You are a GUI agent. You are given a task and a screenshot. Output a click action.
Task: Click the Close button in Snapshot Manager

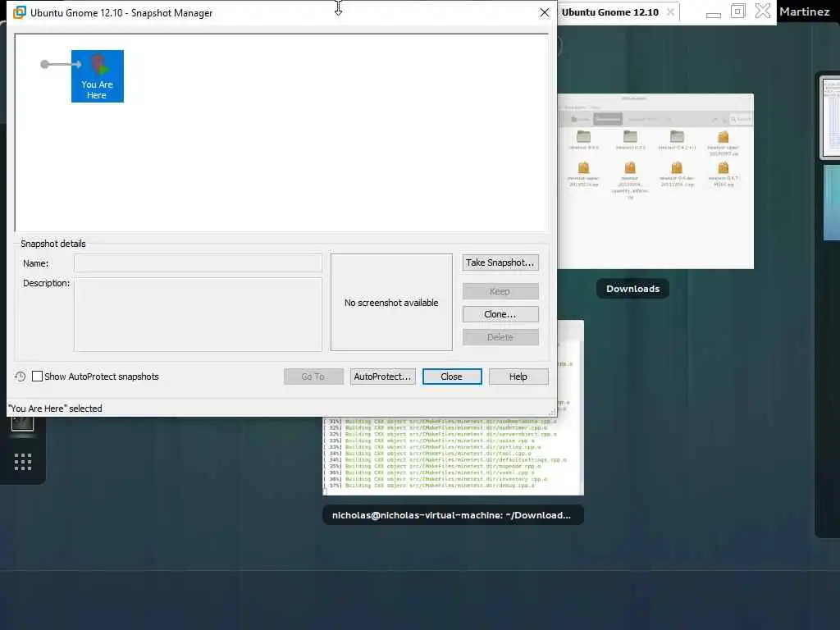pyautogui.click(x=452, y=377)
